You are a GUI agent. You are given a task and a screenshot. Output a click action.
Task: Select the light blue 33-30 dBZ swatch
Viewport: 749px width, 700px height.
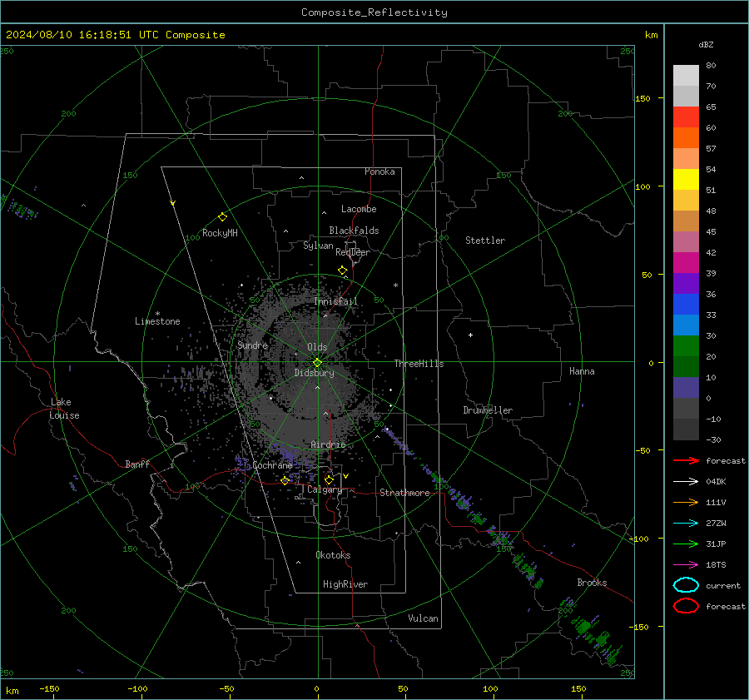point(686,325)
